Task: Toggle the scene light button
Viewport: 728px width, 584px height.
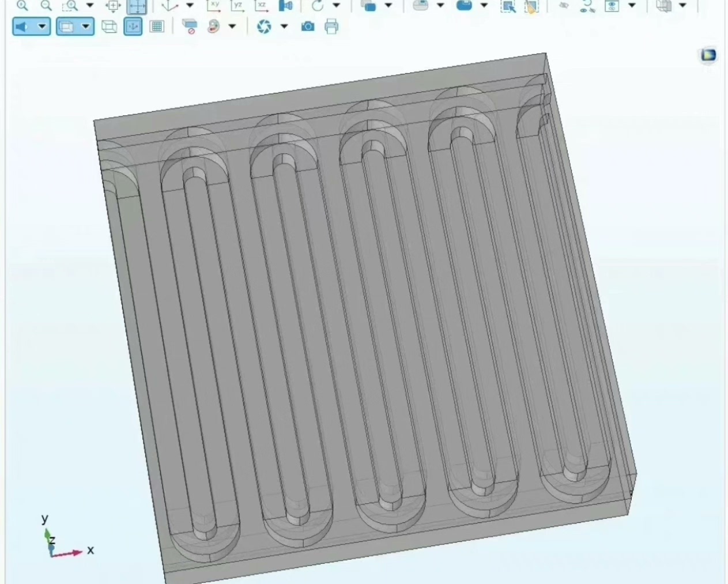Action: (x=22, y=27)
